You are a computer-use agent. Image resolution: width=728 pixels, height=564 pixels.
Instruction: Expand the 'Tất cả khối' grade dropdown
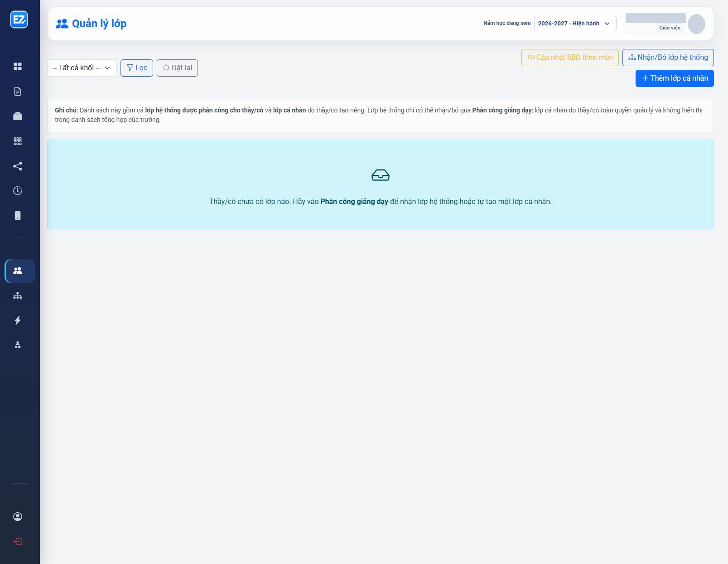(82, 68)
